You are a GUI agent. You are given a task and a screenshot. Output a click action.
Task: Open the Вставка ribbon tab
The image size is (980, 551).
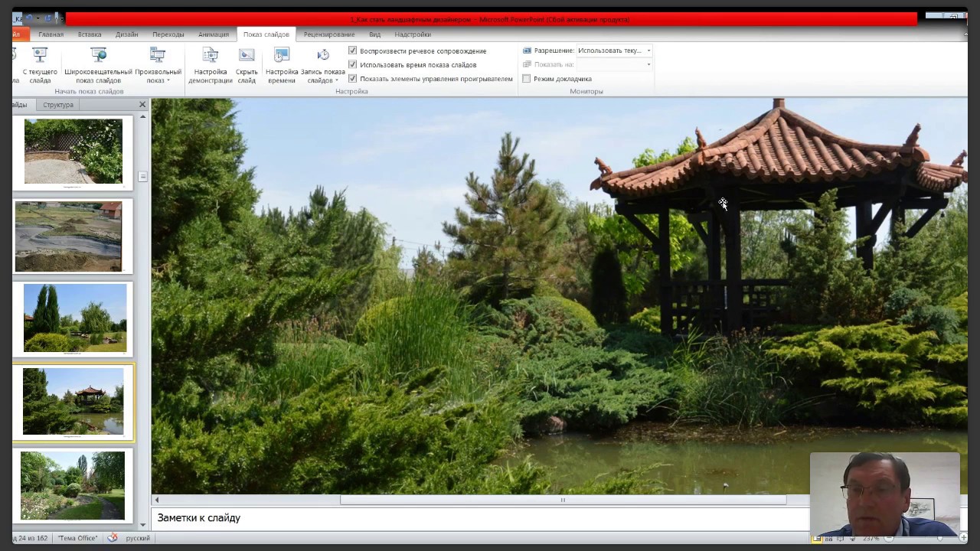pyautogui.click(x=90, y=34)
